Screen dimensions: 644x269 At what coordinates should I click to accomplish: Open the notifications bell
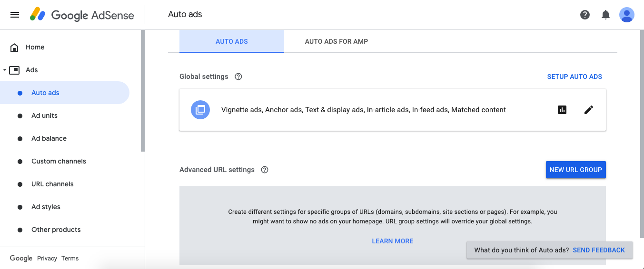click(605, 15)
